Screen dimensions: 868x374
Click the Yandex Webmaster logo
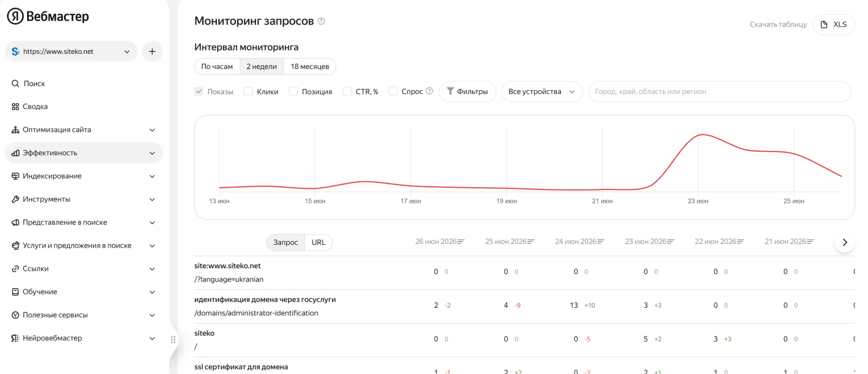[48, 16]
